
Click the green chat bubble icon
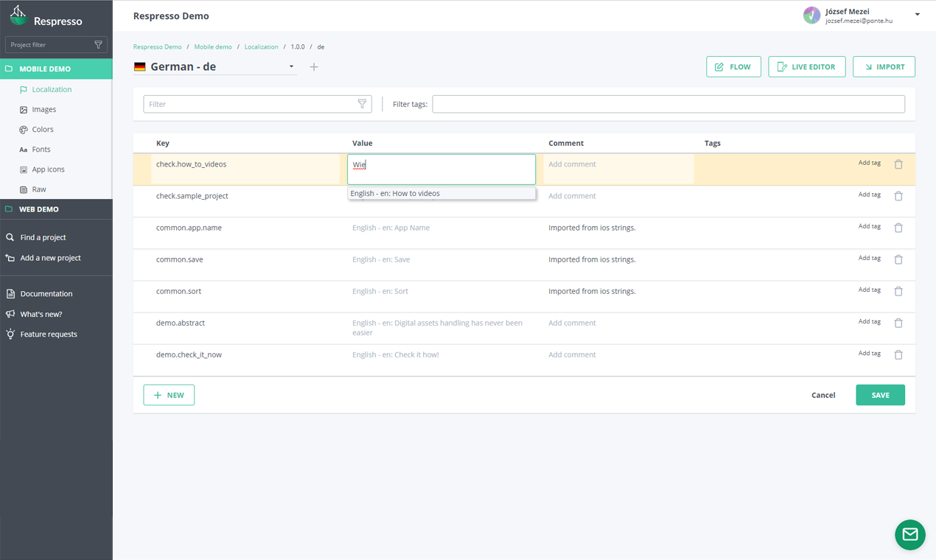[909, 534]
